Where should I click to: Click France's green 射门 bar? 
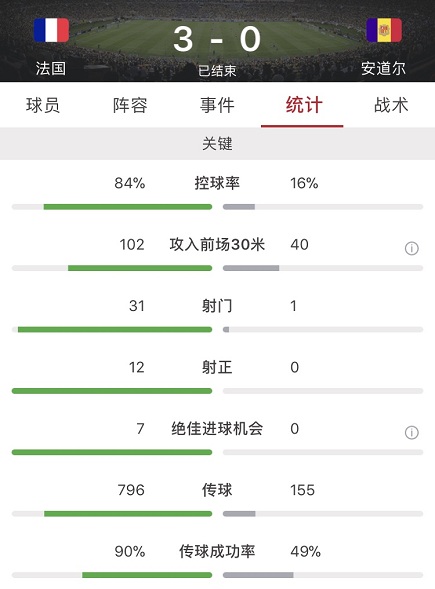coord(115,329)
